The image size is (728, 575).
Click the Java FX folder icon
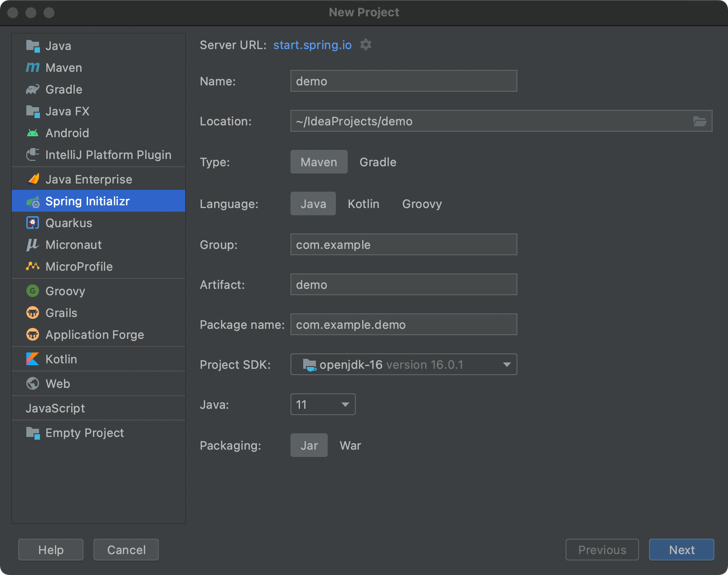(x=33, y=111)
